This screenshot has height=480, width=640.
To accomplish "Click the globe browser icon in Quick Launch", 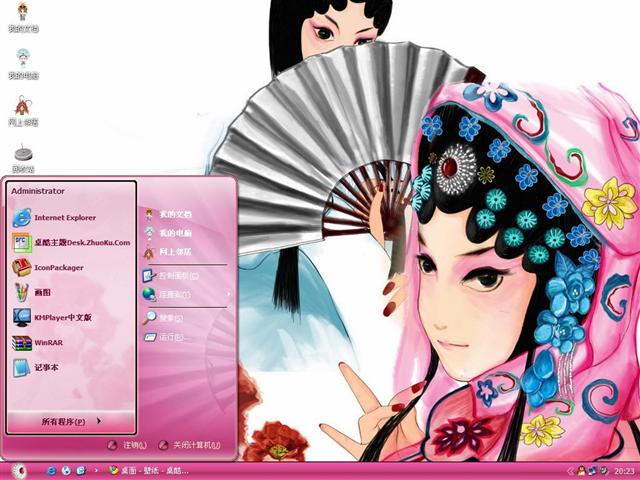I will pos(66,471).
